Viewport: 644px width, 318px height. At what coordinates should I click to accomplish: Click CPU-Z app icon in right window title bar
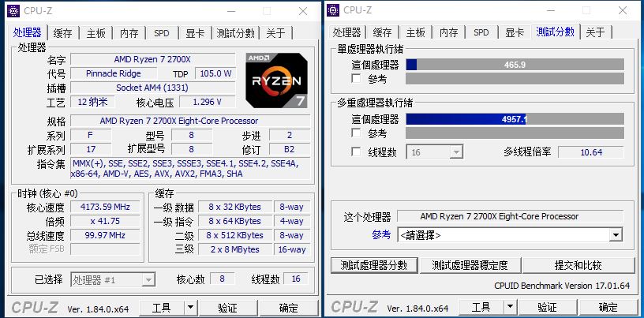pyautogui.click(x=333, y=11)
